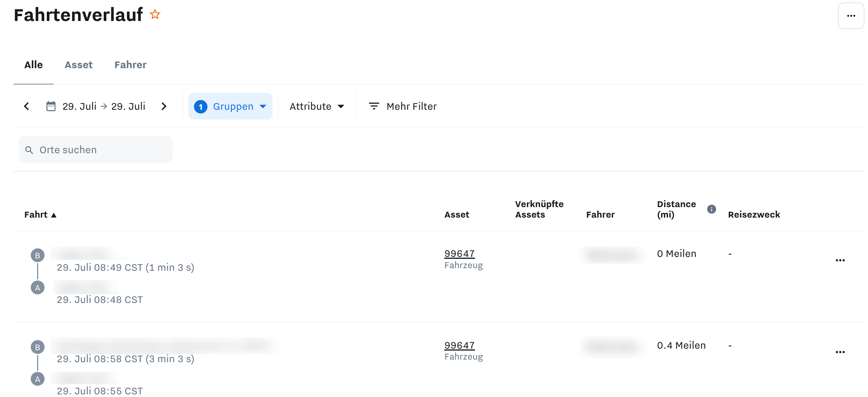The image size is (868, 397).
Task: Switch to the Asset tab
Action: pyautogui.click(x=79, y=65)
